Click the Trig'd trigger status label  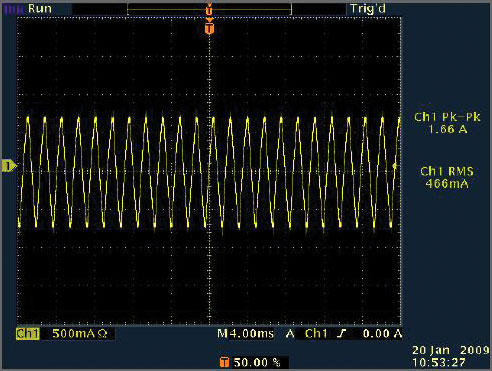368,9
